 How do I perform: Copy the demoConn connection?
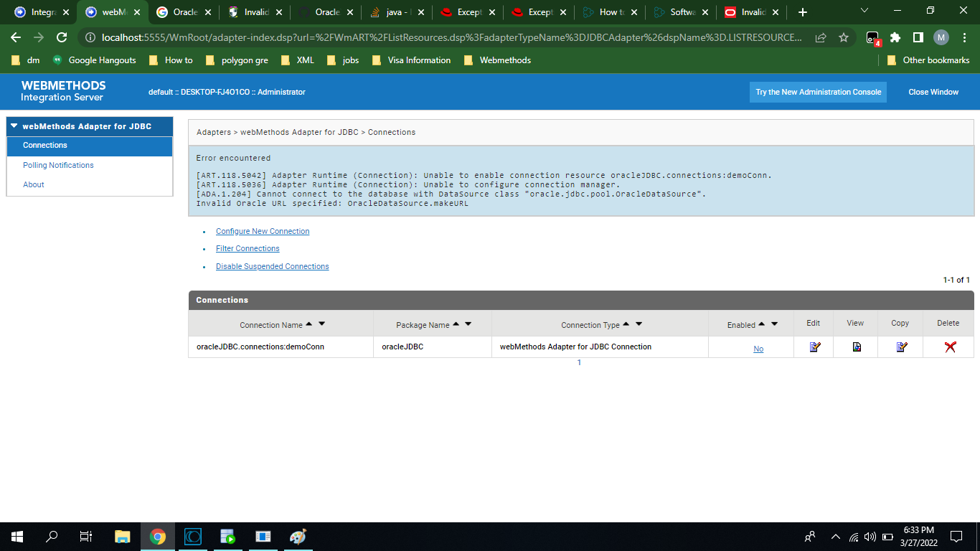click(902, 347)
